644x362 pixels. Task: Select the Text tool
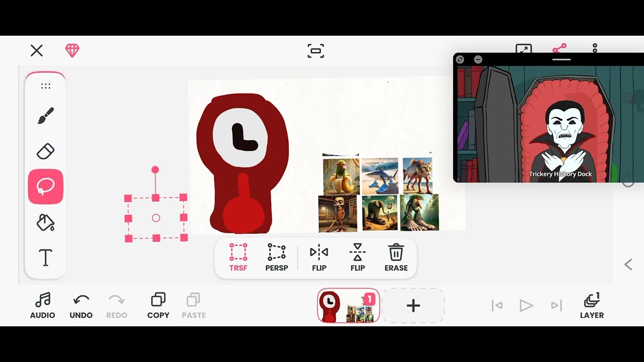46,257
